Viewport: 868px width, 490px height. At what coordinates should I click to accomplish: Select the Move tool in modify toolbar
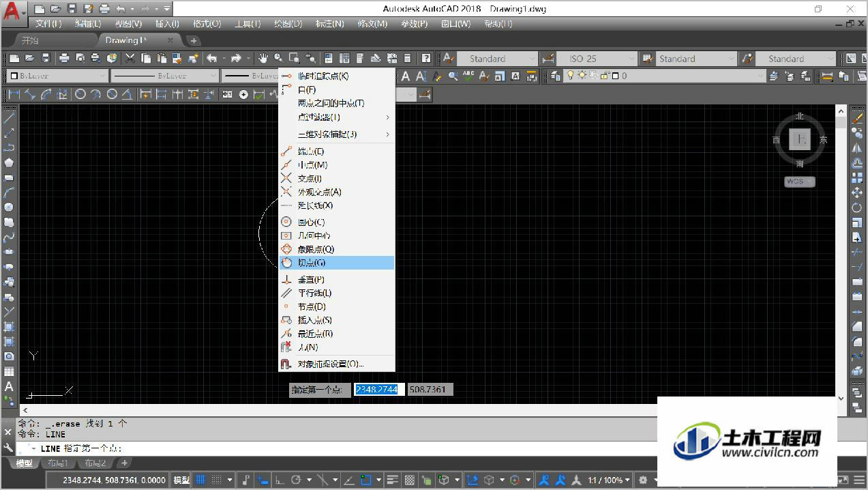coord(857,193)
